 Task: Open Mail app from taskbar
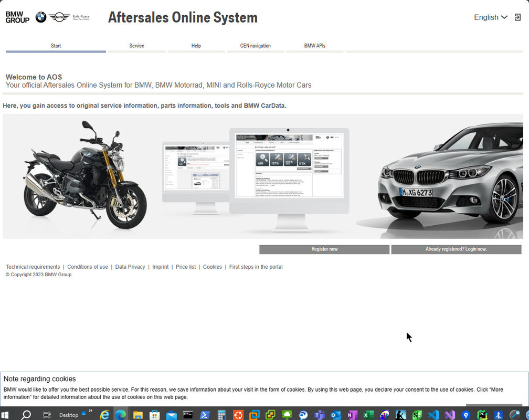coord(172,415)
